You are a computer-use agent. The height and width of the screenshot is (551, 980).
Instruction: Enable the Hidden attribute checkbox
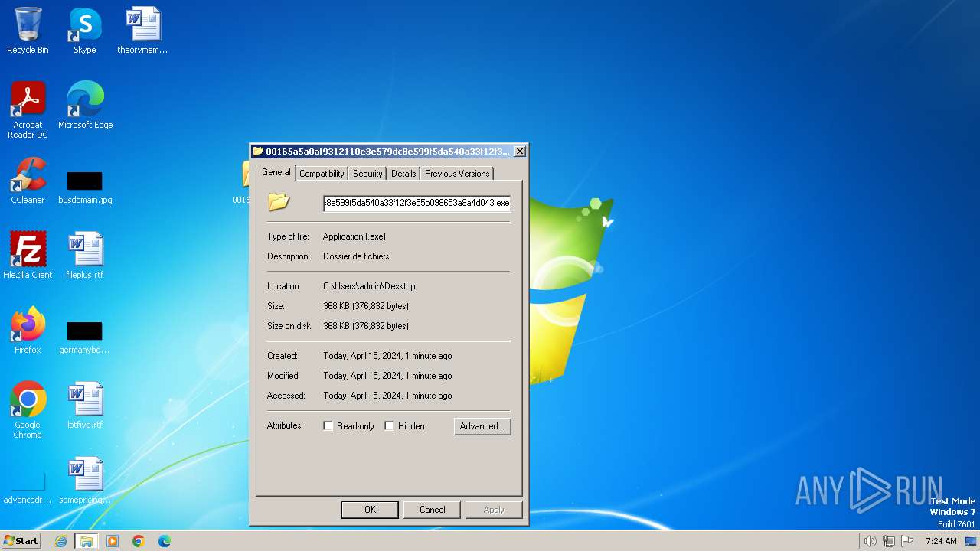pos(389,426)
